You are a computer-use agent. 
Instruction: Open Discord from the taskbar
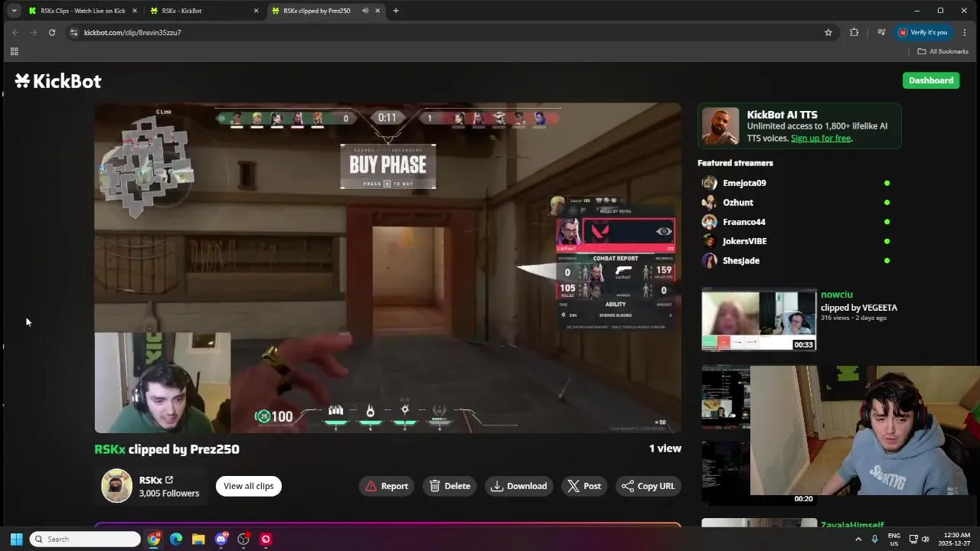pyautogui.click(x=221, y=540)
